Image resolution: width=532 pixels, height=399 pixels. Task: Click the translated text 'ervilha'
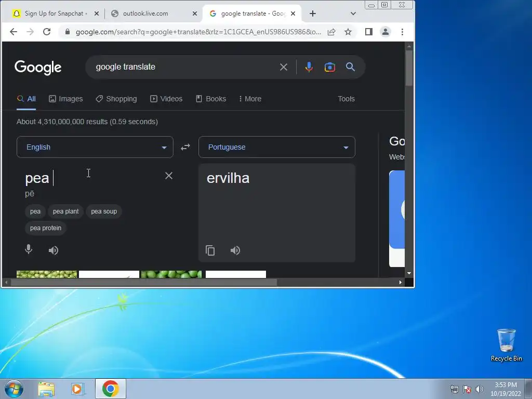click(x=228, y=178)
